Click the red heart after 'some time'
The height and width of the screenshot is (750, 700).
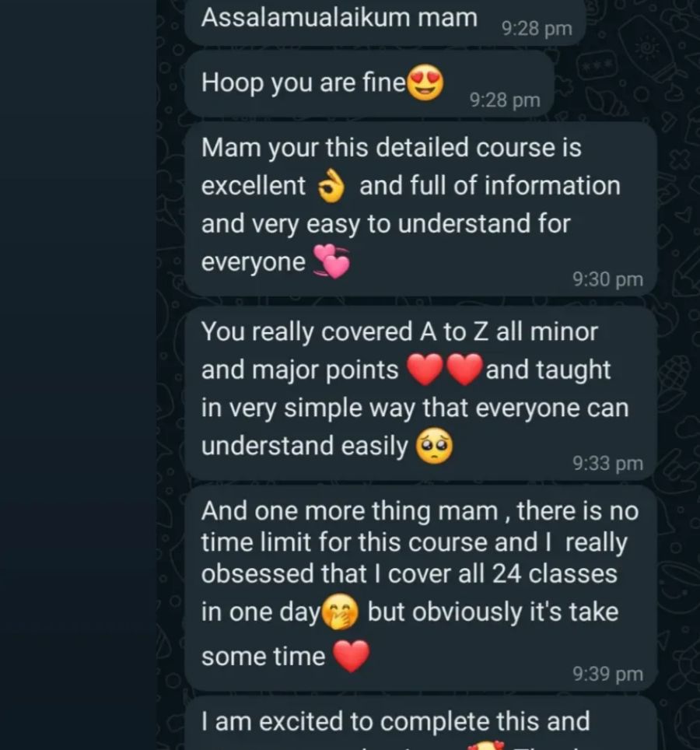[x=351, y=657]
